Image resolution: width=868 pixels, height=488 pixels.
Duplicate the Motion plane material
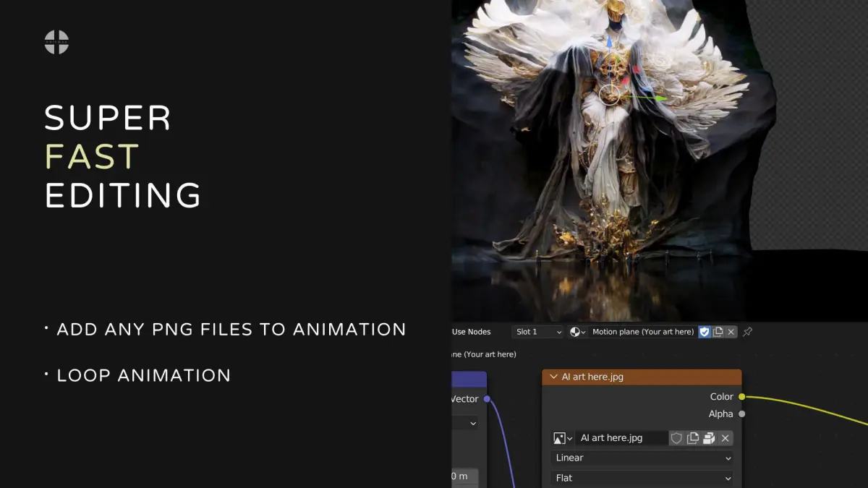pyautogui.click(x=718, y=332)
